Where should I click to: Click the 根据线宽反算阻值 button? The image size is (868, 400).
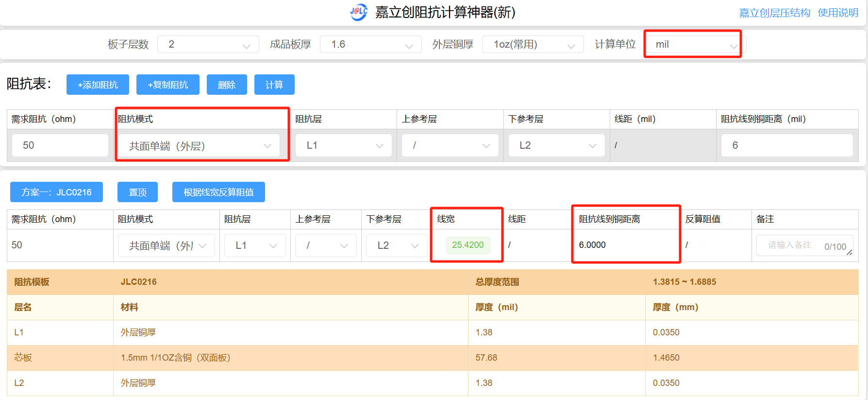[218, 192]
